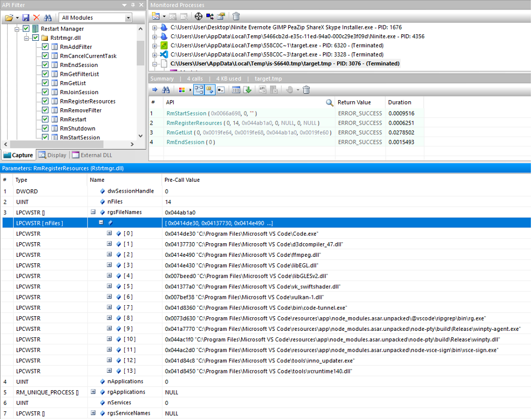
Task: Save the API filter with the floppy icon
Action: 26,17
